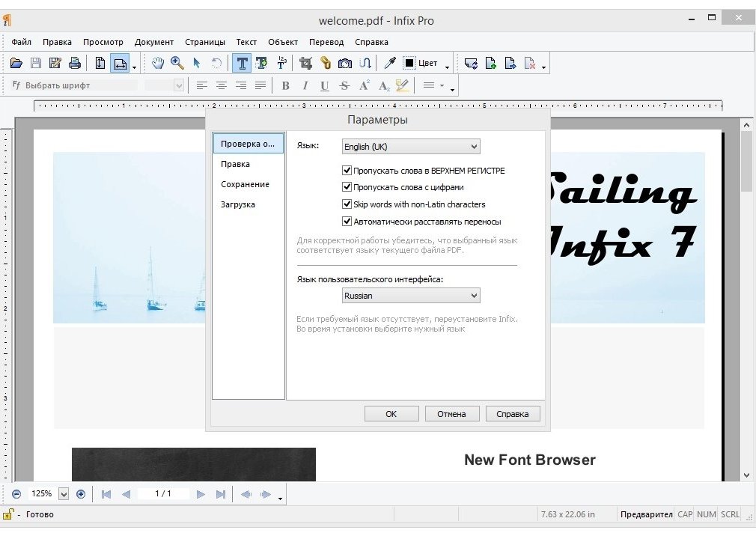Expand the line spacing dropdown arrow
The width and height of the screenshot is (756, 542).
point(442,85)
